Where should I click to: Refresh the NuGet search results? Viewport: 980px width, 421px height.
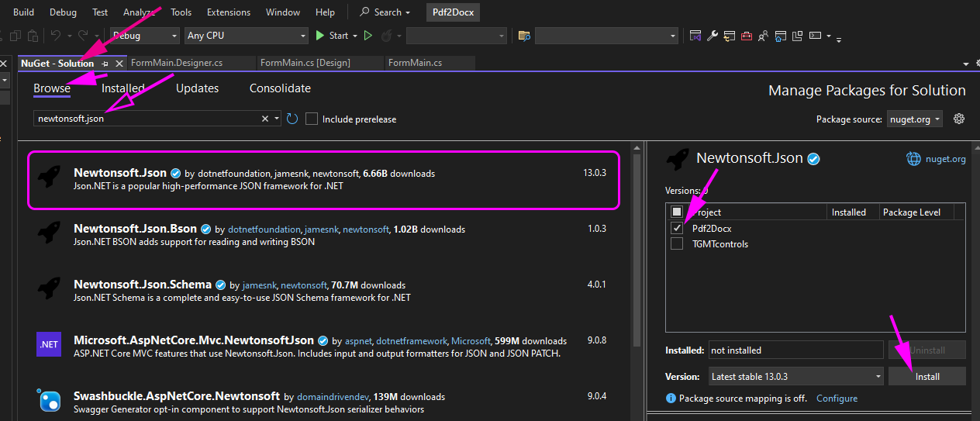click(292, 119)
